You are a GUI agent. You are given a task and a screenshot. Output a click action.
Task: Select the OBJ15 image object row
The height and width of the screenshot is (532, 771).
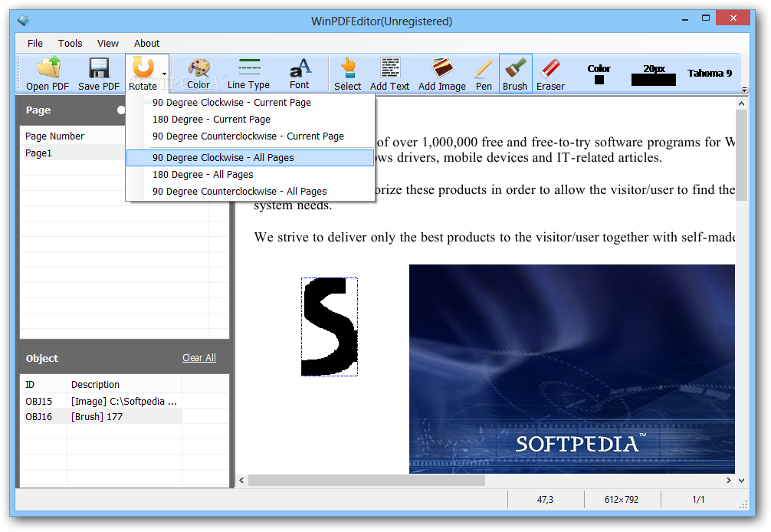pos(101,401)
